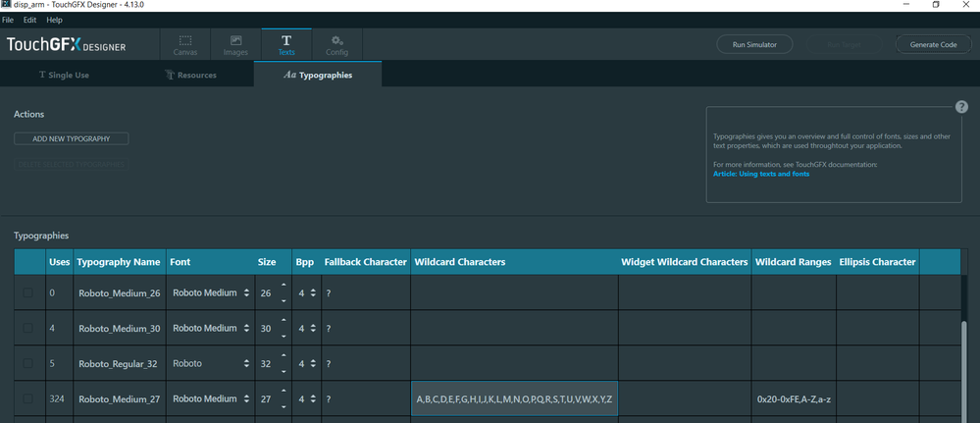Image resolution: width=980 pixels, height=423 pixels.
Task: Increase size of Roboto_Medium_26
Action: [x=284, y=286]
